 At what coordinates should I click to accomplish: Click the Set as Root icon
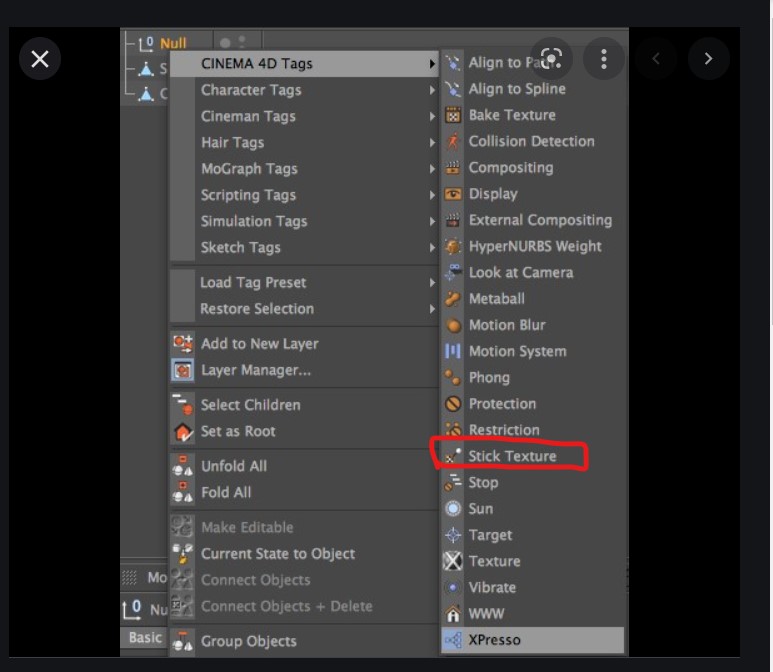click(x=183, y=431)
